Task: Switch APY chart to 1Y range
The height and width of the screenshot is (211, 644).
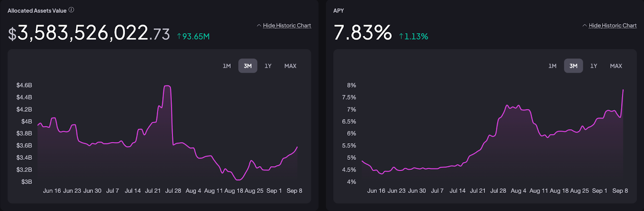Action: coord(594,66)
